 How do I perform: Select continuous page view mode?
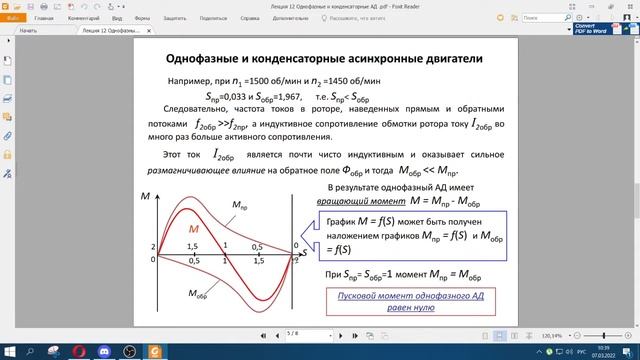pos(499,336)
